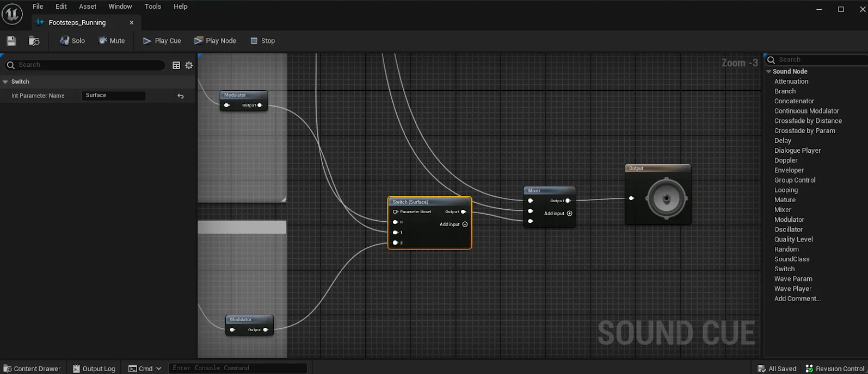Open the Cmd console type dropdown
This screenshot has height=374, width=868.
click(145, 369)
